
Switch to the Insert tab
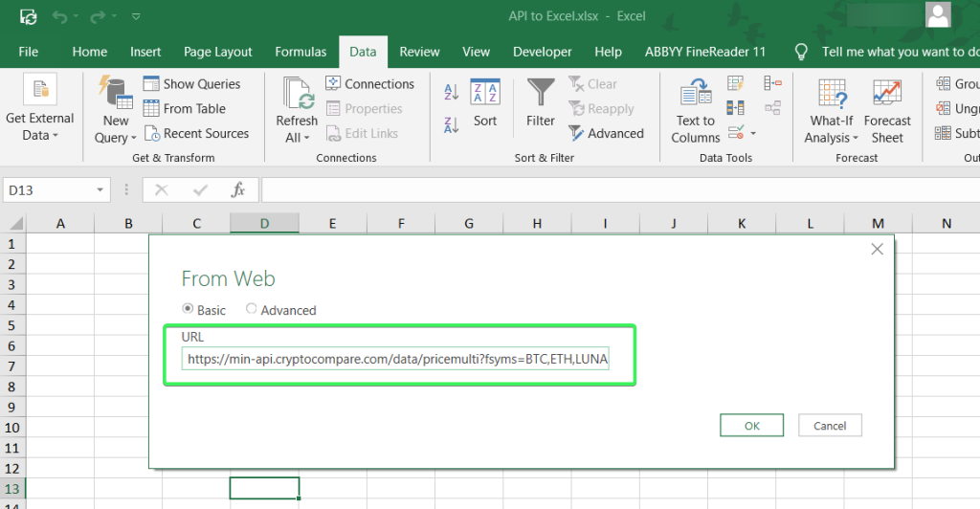coord(145,52)
